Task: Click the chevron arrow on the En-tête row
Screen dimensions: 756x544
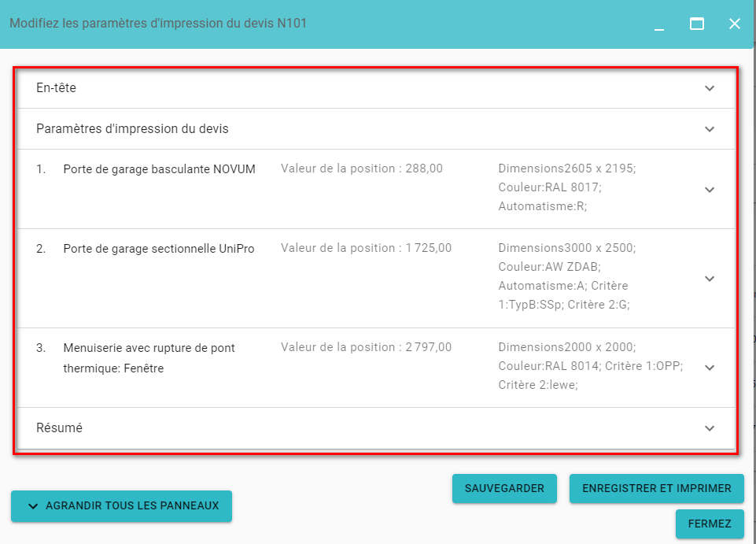Action: tap(710, 88)
